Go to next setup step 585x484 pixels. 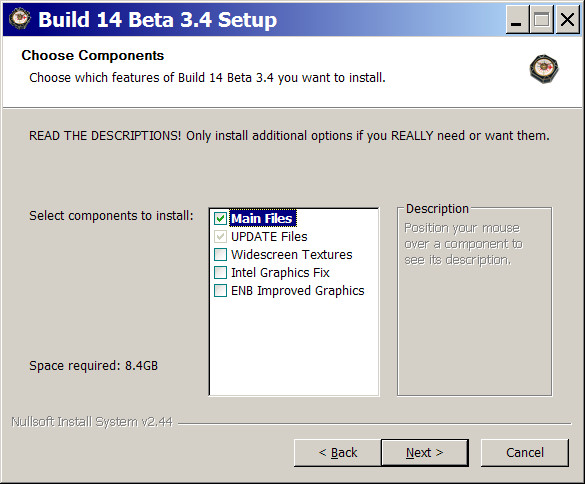tap(425, 453)
